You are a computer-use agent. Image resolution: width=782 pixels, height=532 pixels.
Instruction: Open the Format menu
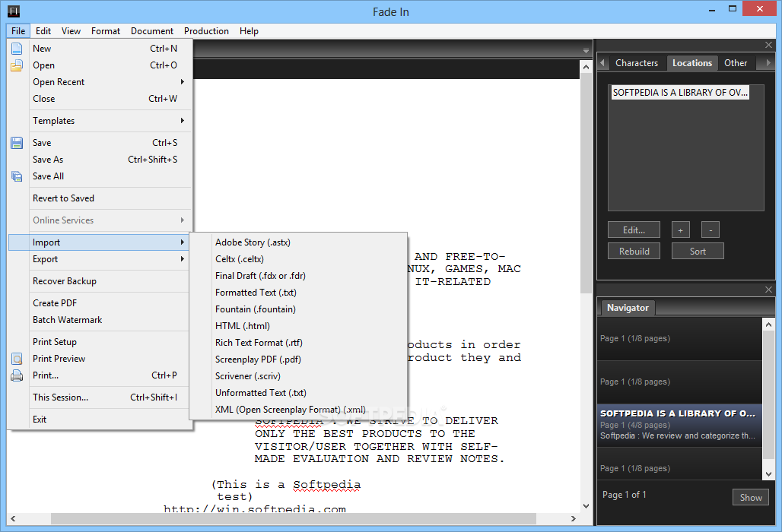click(106, 31)
